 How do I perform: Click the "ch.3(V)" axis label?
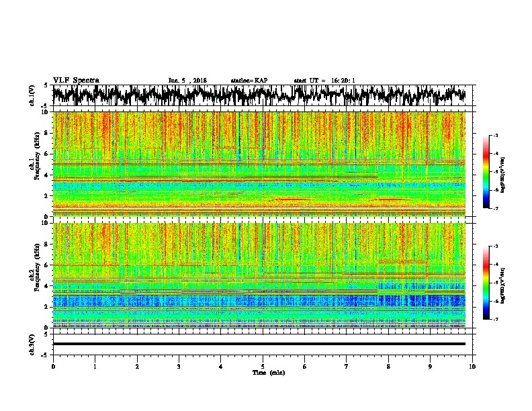tap(32, 345)
